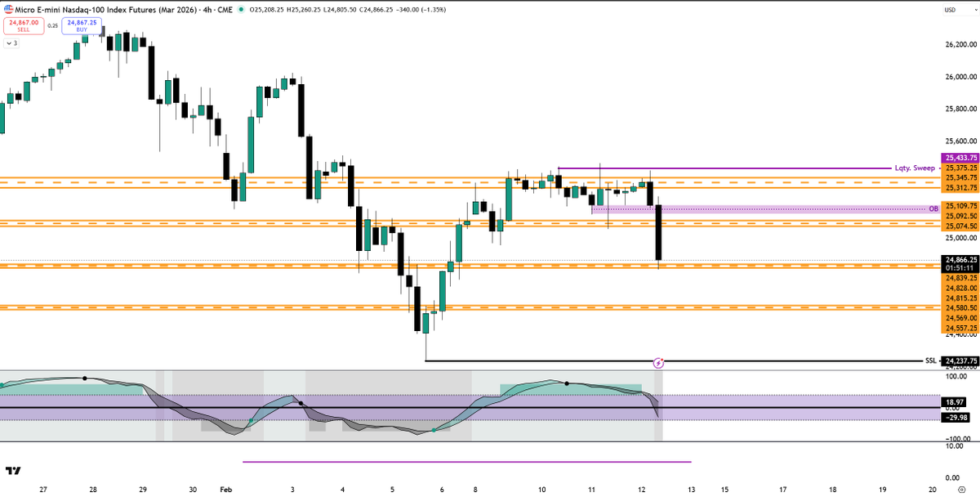Click the 25,109.75 orange price label

pos(960,206)
